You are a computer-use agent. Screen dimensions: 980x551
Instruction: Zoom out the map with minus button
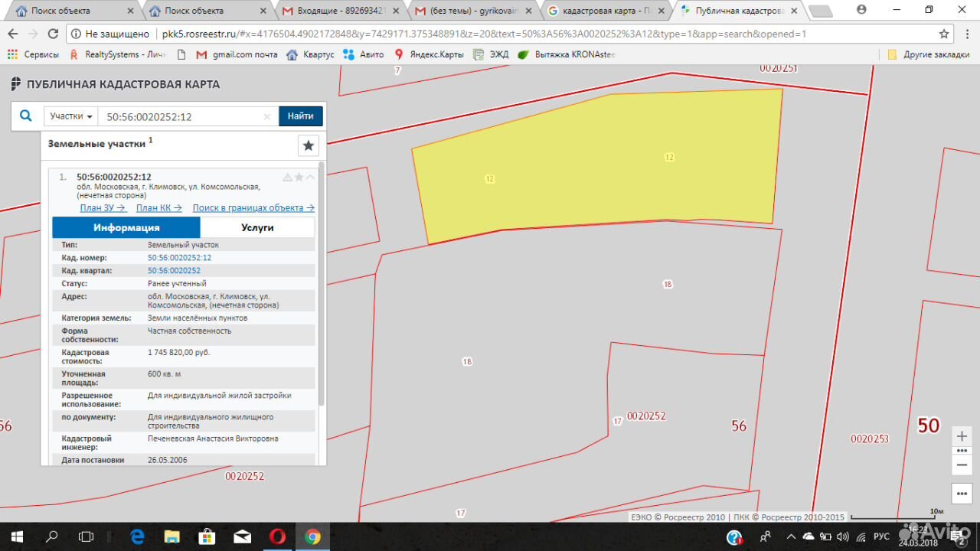(x=962, y=464)
